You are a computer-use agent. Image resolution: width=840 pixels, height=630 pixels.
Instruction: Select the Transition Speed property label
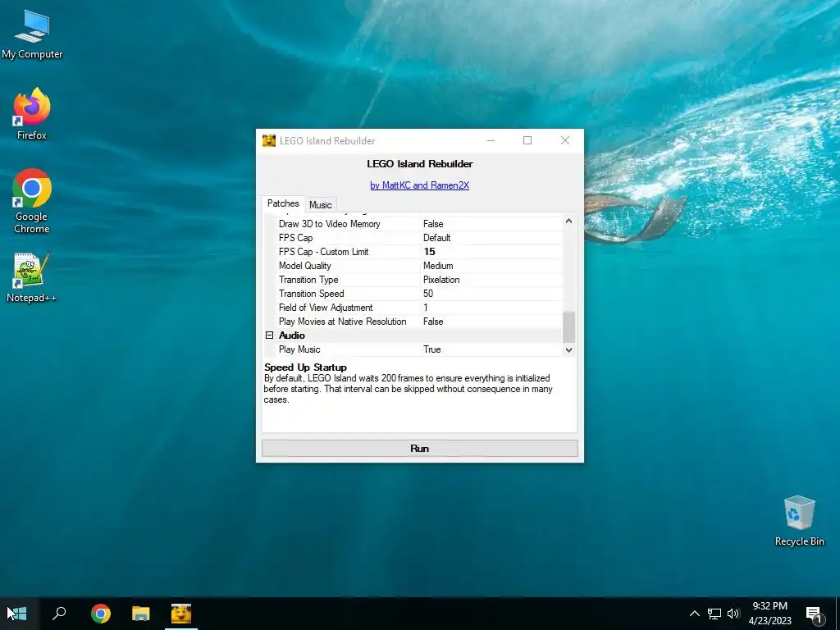(x=311, y=294)
